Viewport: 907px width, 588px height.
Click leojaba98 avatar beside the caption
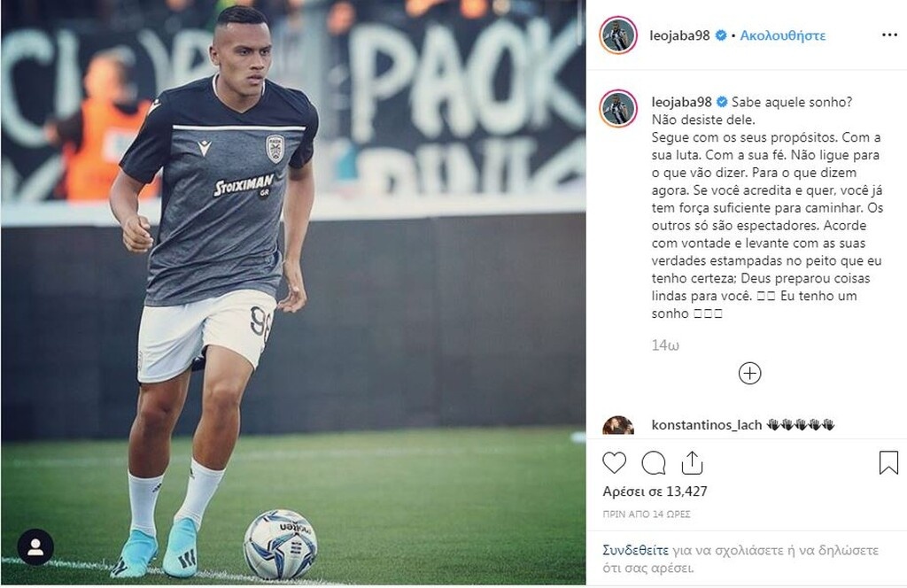618,108
